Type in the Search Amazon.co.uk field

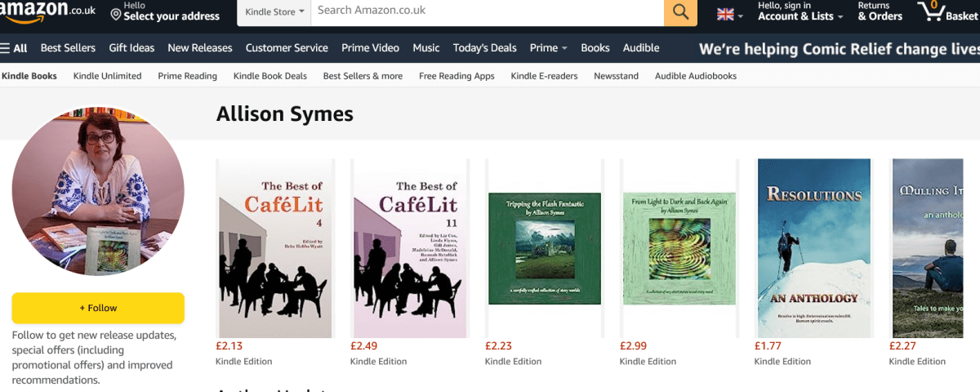coord(486,11)
